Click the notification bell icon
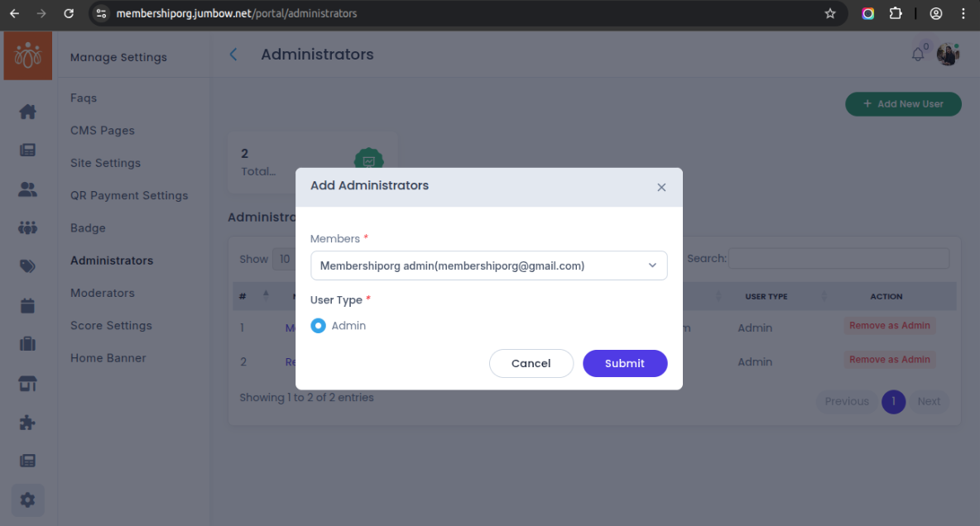Image resolution: width=980 pixels, height=526 pixels. (918, 55)
